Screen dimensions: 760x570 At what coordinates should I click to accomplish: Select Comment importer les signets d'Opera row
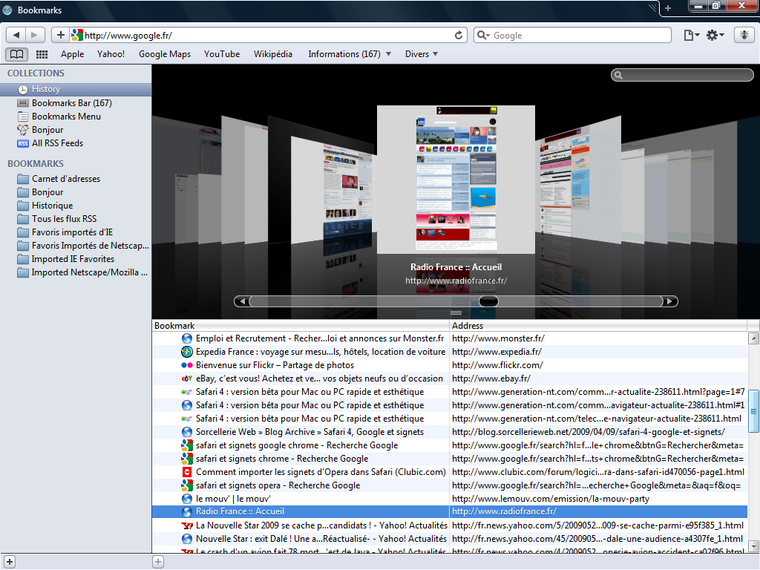pyautogui.click(x=449, y=472)
